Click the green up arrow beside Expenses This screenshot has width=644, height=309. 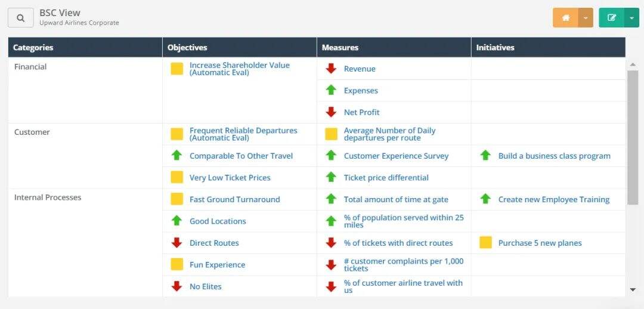331,91
